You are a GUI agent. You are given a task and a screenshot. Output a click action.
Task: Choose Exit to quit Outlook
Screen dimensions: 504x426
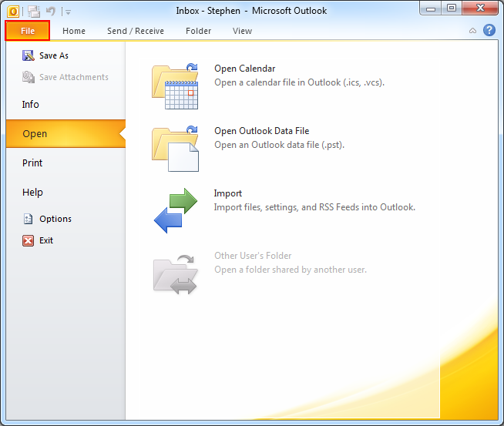point(46,240)
